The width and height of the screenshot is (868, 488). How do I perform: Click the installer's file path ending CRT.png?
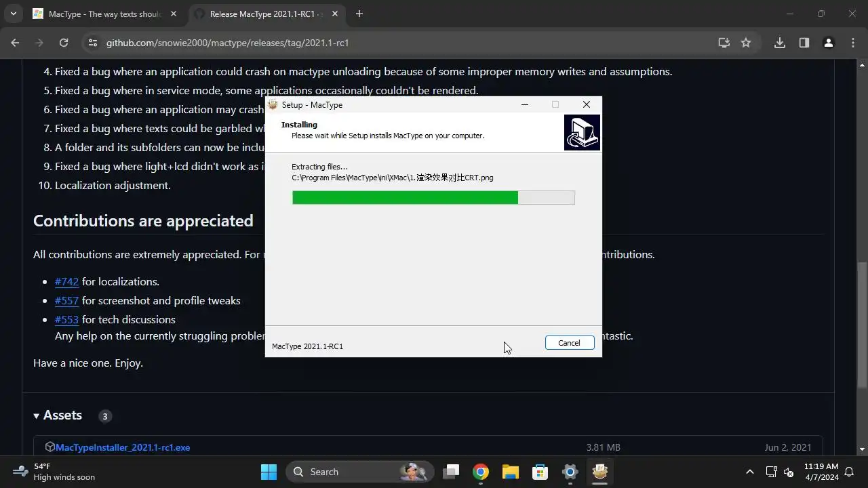pos(393,178)
